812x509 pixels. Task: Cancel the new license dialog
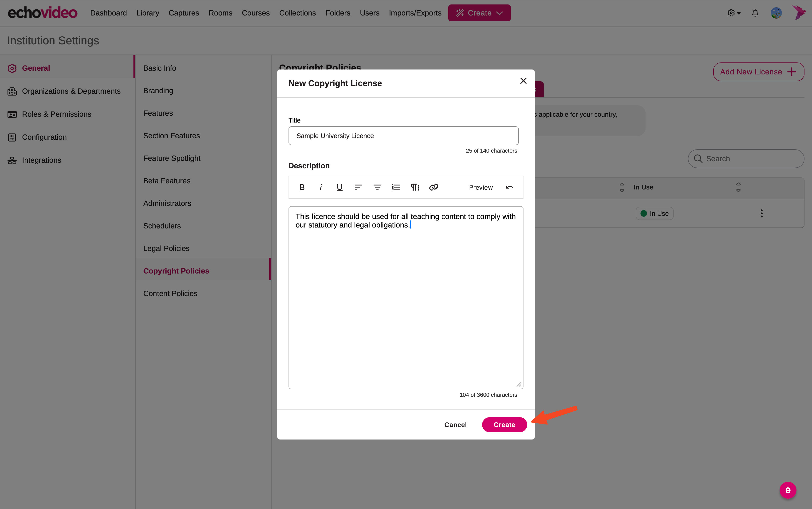[455, 424]
